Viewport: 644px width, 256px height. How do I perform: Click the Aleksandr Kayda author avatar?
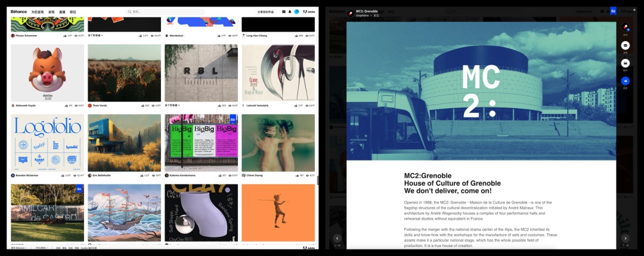13,106
